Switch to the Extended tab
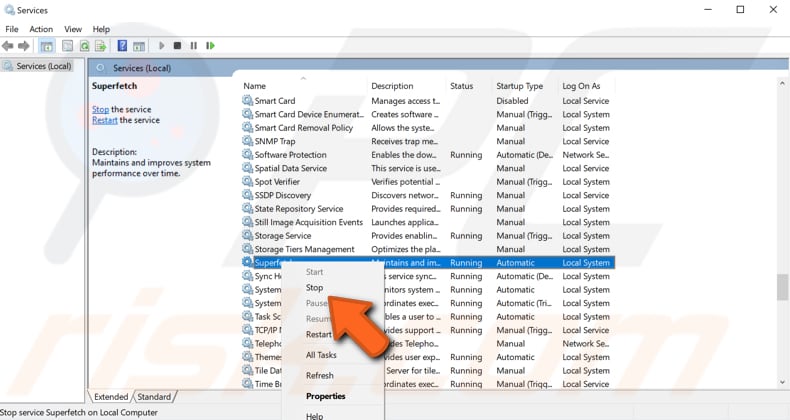Screen dimensions: 790x420 point(110,397)
